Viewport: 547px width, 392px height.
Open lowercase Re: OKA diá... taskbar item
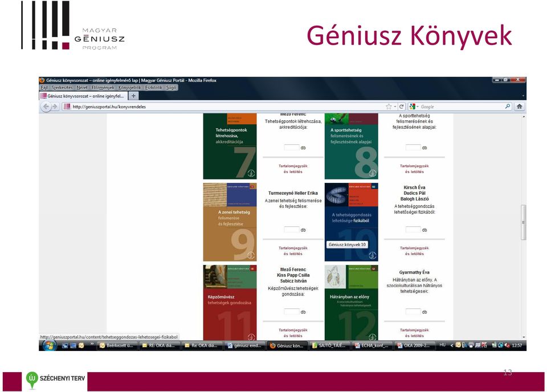click(x=202, y=345)
